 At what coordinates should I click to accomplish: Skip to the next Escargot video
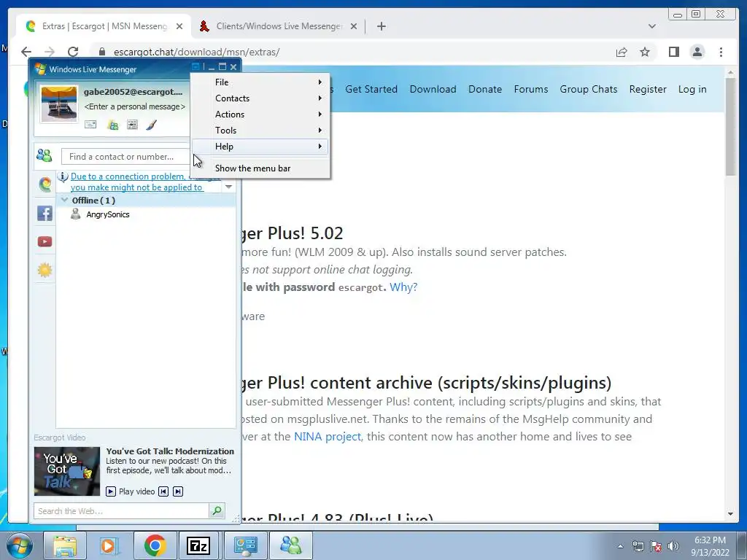[x=178, y=491]
